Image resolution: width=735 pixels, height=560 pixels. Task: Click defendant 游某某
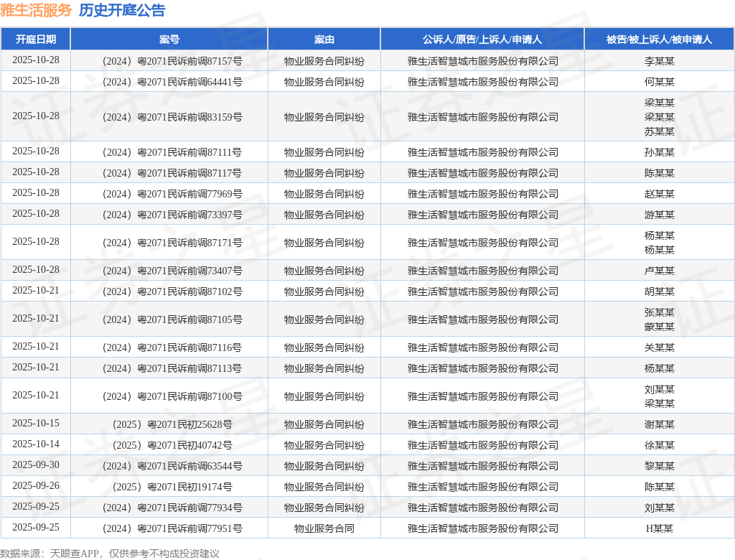pyautogui.click(x=659, y=215)
